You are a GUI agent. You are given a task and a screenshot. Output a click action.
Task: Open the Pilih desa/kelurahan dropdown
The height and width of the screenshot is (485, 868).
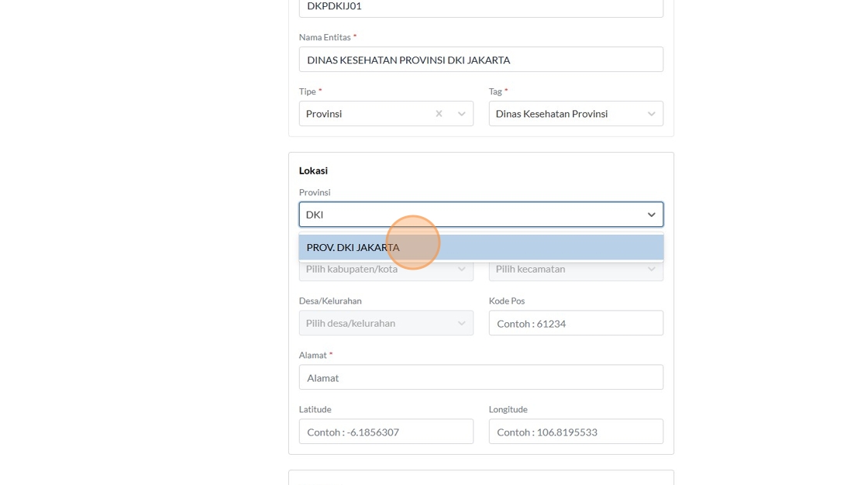click(x=376, y=323)
